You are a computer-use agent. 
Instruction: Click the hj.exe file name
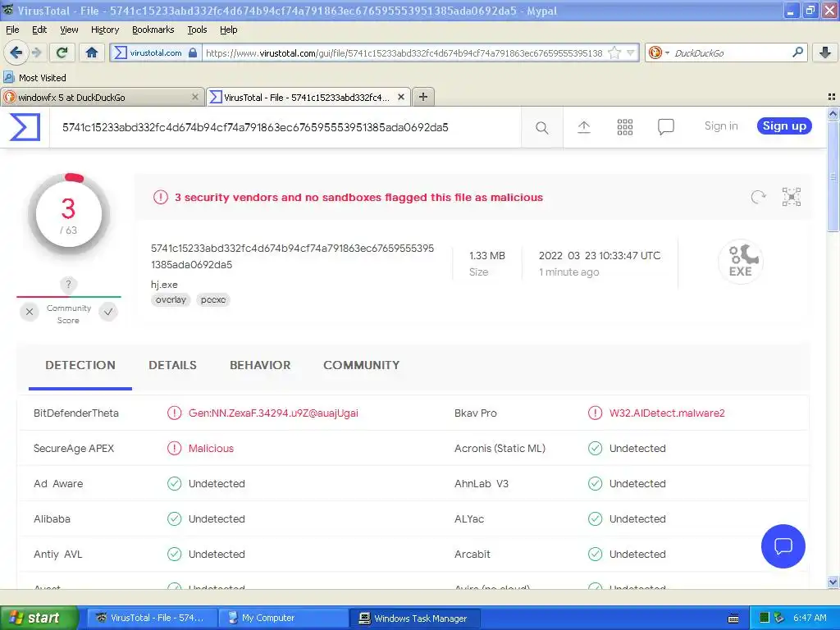[164, 285]
